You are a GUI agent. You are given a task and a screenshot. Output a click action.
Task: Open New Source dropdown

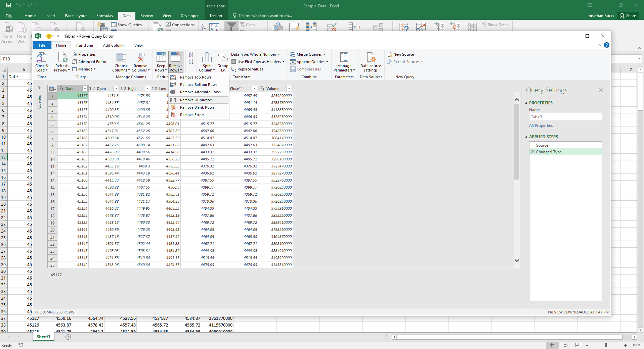402,54
